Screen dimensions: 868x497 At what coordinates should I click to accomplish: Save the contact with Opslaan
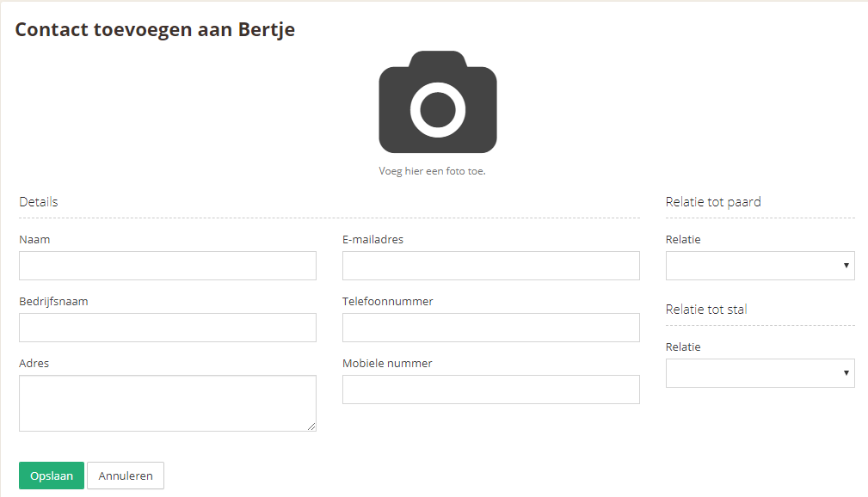(x=52, y=476)
